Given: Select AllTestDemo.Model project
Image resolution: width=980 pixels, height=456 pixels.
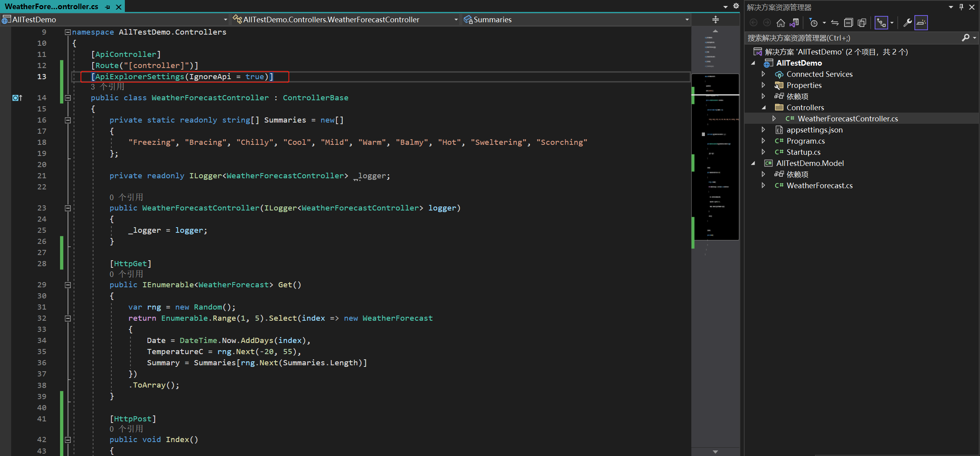Looking at the screenshot, I should 810,163.
